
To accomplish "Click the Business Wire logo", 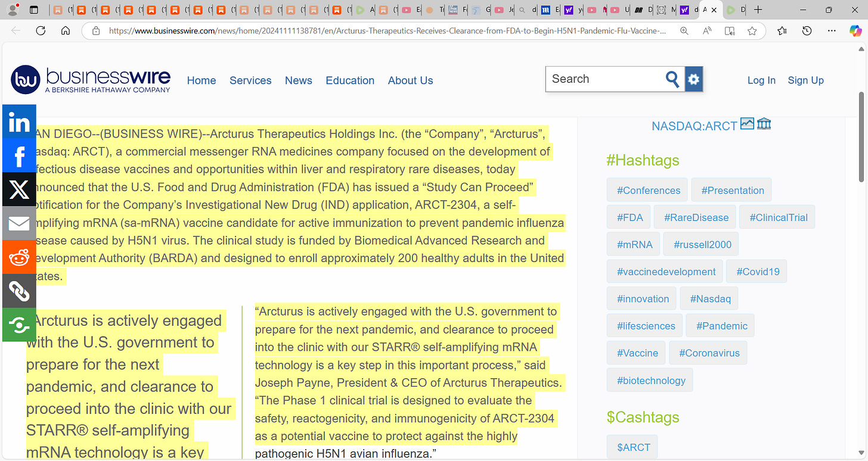I will 91,80.
